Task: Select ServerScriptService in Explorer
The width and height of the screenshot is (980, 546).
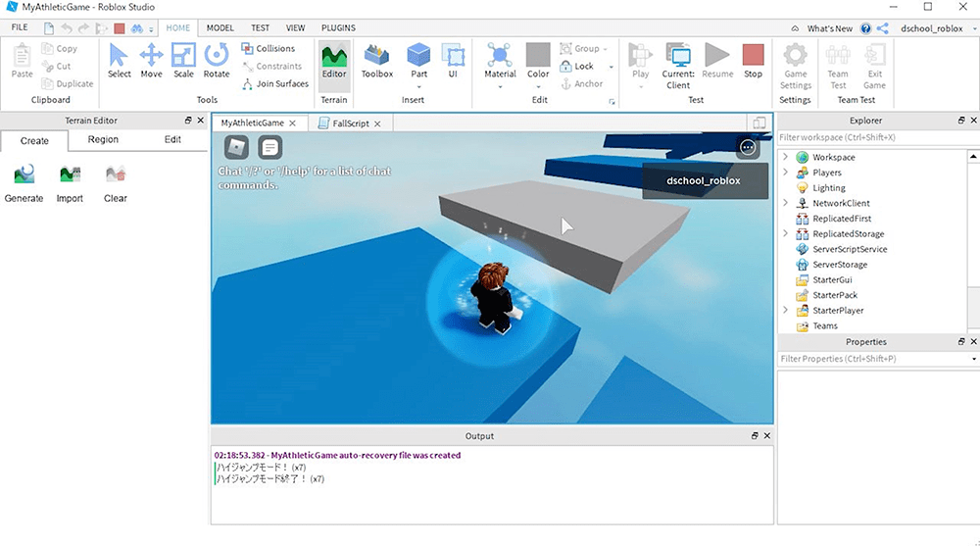Action: [850, 249]
